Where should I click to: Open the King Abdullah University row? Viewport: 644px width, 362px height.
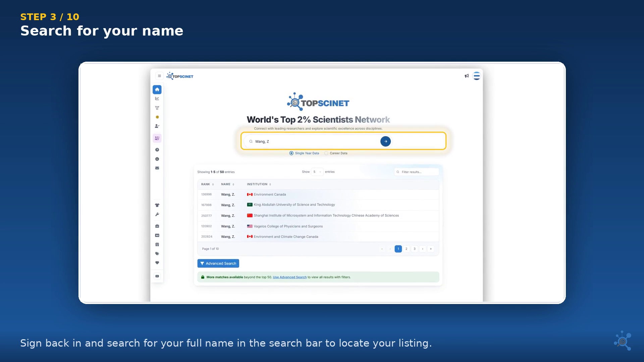(318, 205)
